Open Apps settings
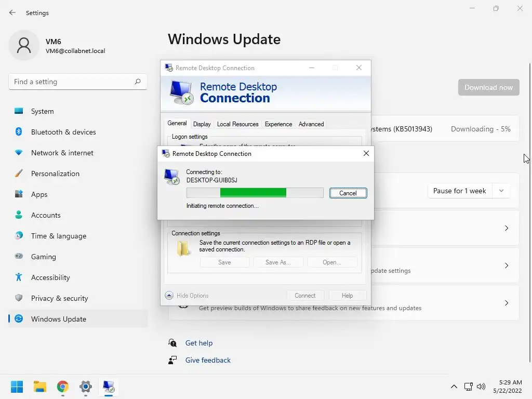The height and width of the screenshot is (399, 532). pyautogui.click(x=78, y=194)
